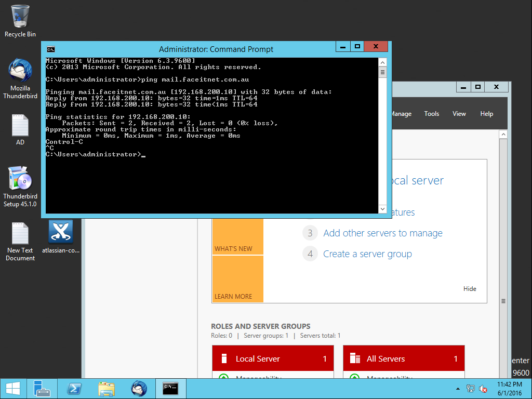The width and height of the screenshot is (532, 399).
Task: Launch Mozilla Thunderbird from the desktop
Action: [20, 79]
